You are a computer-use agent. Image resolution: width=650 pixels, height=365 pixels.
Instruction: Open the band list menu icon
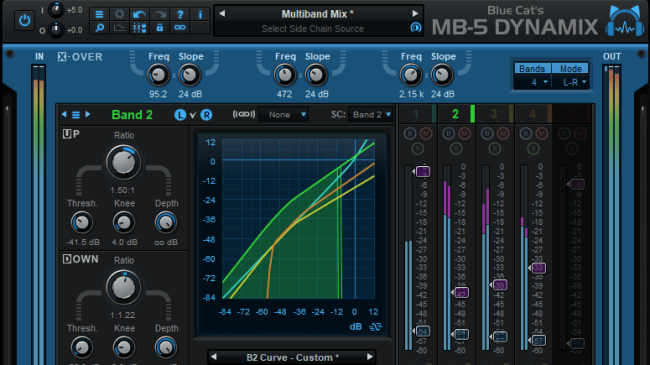tap(76, 114)
